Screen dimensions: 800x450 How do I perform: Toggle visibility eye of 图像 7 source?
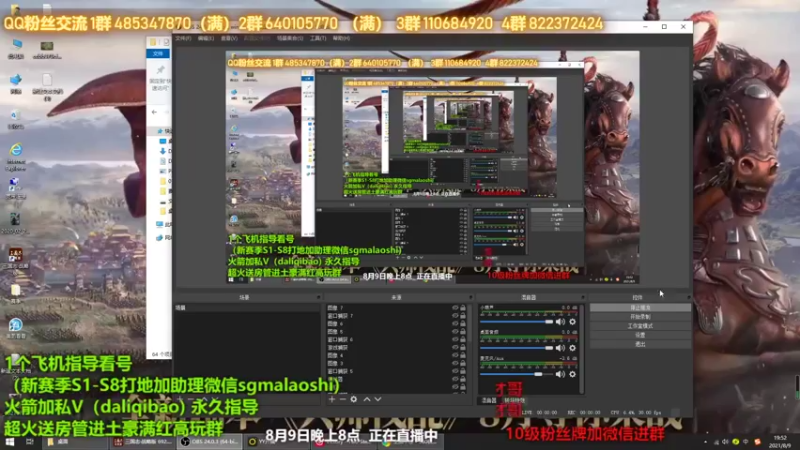[x=455, y=308]
